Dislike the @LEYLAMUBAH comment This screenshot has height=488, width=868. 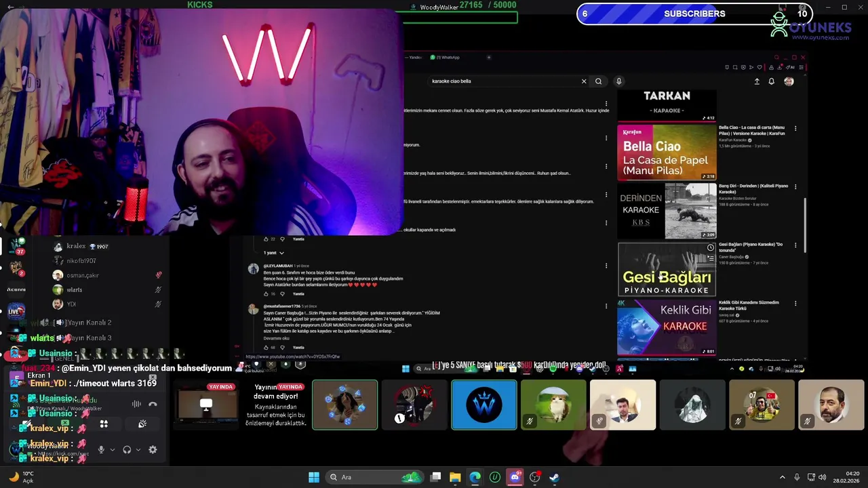(x=282, y=293)
